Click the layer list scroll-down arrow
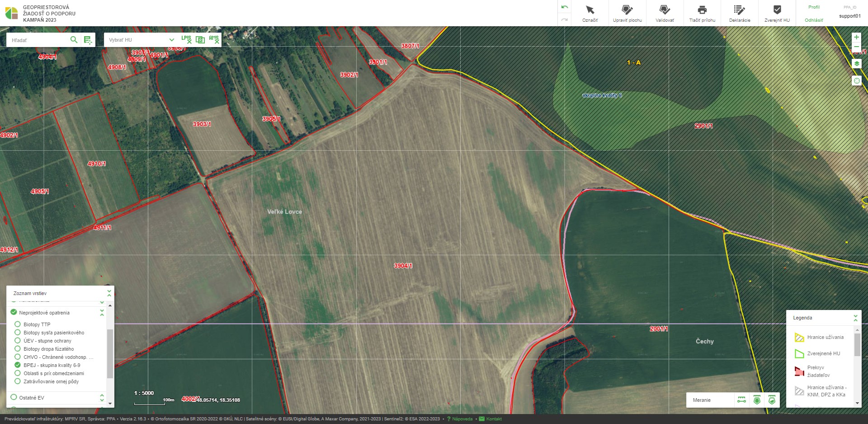The width and height of the screenshot is (868, 424). [110, 403]
